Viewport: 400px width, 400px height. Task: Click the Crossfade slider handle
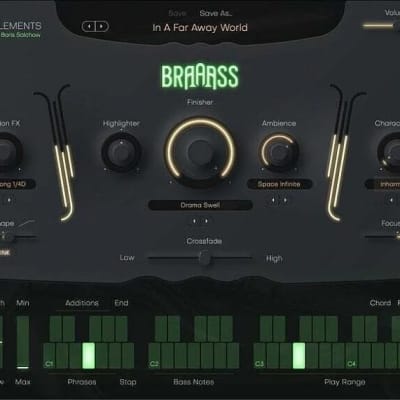coord(204,258)
